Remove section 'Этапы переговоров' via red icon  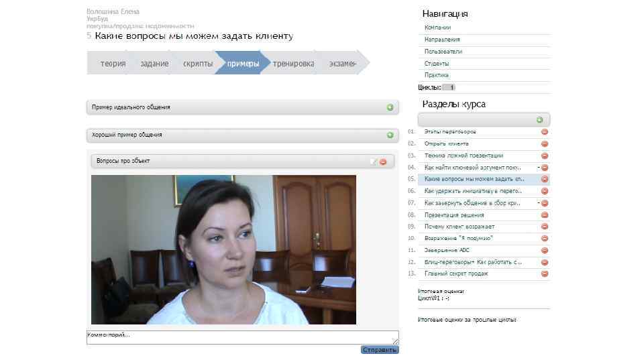(x=545, y=132)
